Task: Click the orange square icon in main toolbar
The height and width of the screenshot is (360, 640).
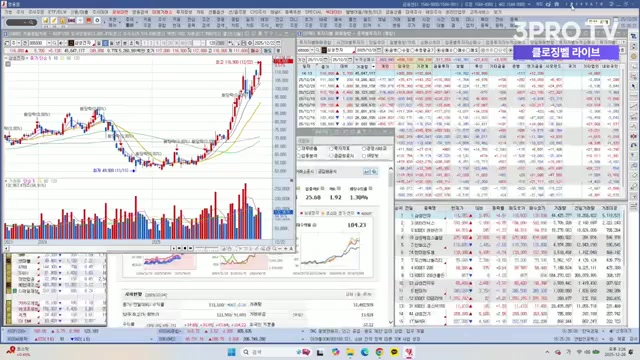Action: click(89, 20)
